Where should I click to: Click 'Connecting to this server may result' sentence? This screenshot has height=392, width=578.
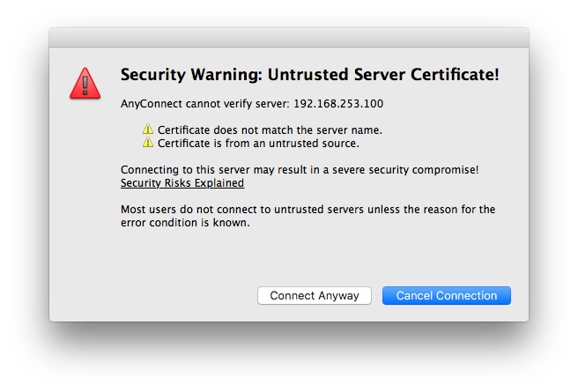[300, 170]
